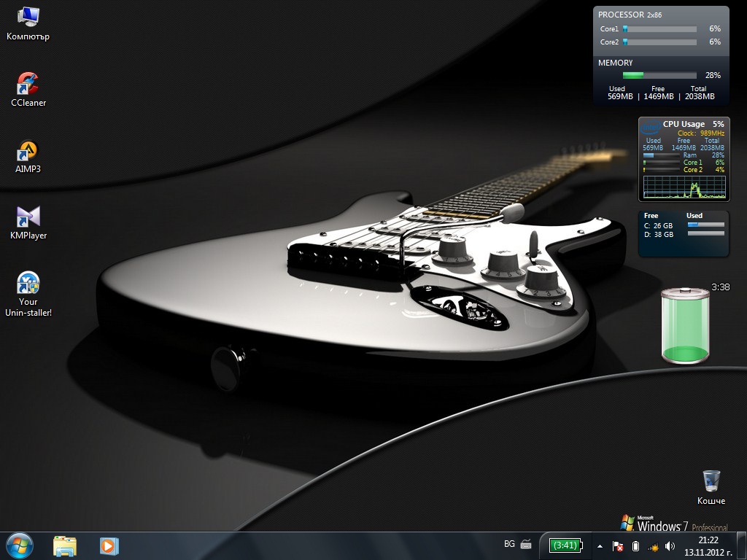Screen dimensions: 747x560
Task: Click the PROCESSOR 2x86 gadget heading
Action: (x=630, y=15)
